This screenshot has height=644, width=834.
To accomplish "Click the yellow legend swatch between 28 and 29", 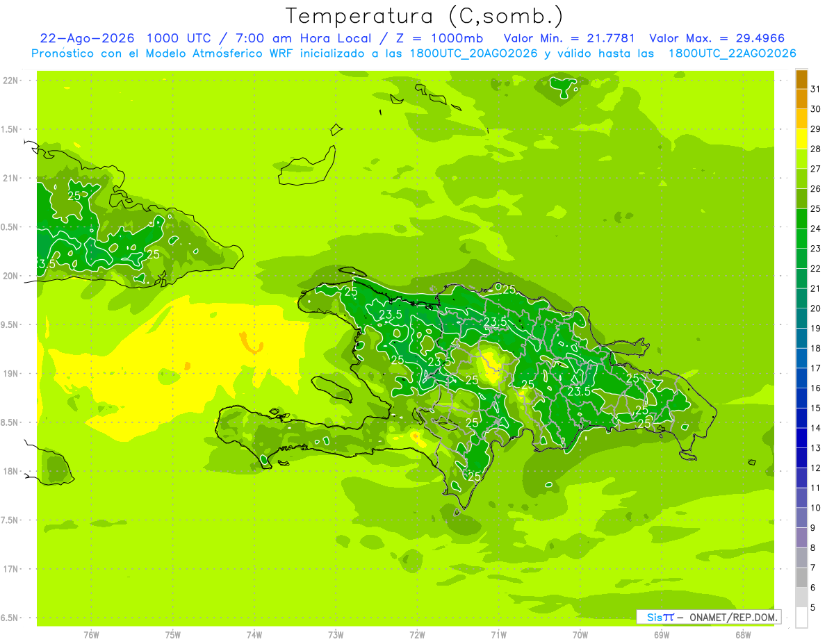I will [x=801, y=139].
